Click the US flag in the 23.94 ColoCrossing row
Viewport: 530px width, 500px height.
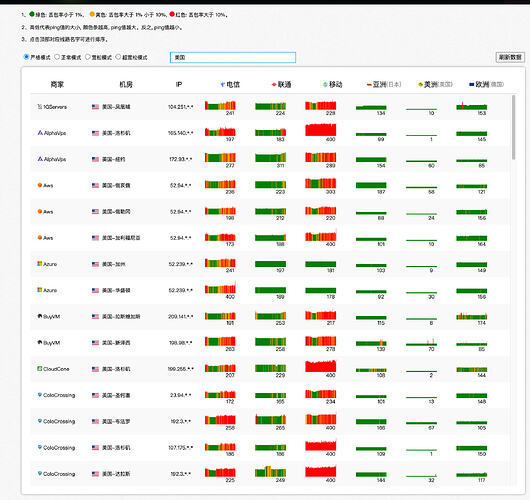[x=95, y=395]
